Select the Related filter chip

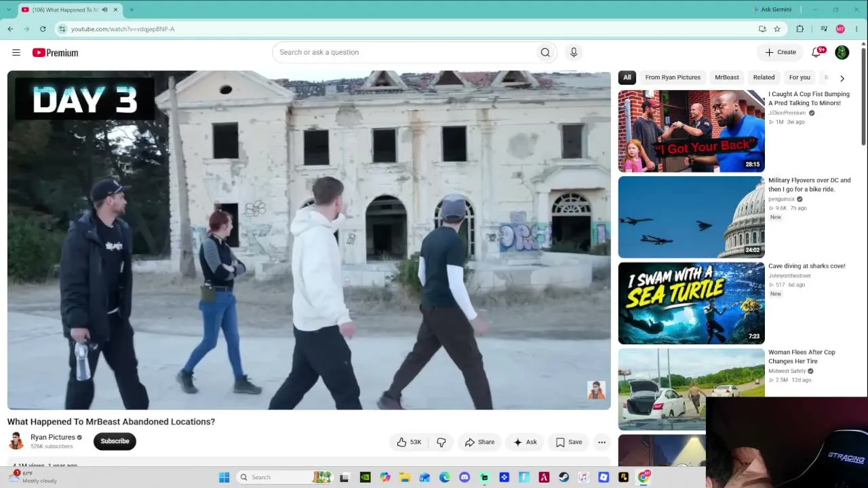(x=764, y=77)
